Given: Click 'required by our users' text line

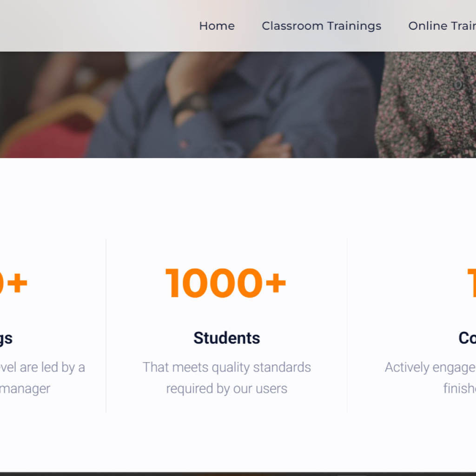Looking at the screenshot, I should pos(227,389).
